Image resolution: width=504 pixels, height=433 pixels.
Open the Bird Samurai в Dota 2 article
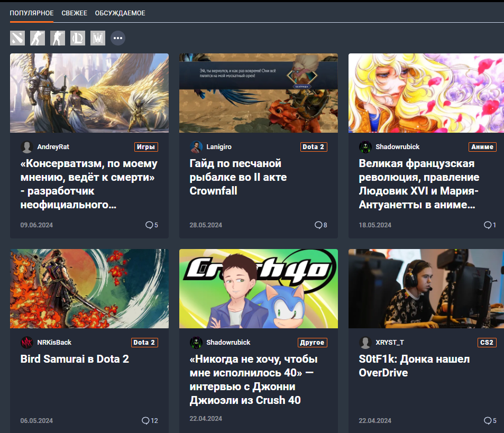pyautogui.click(x=75, y=359)
